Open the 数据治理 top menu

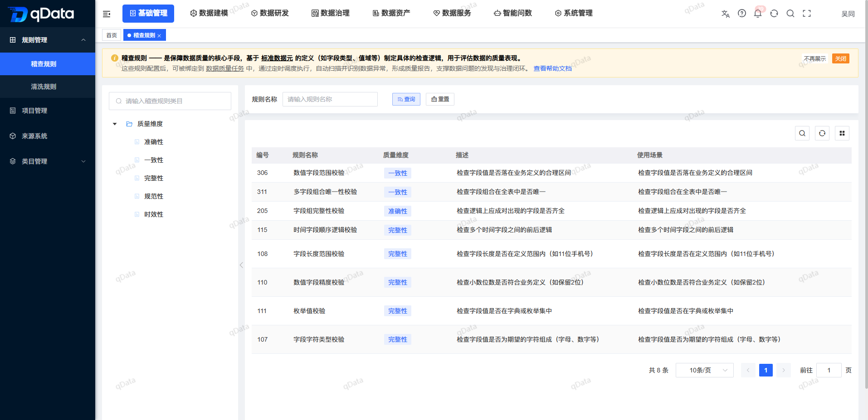tap(331, 13)
